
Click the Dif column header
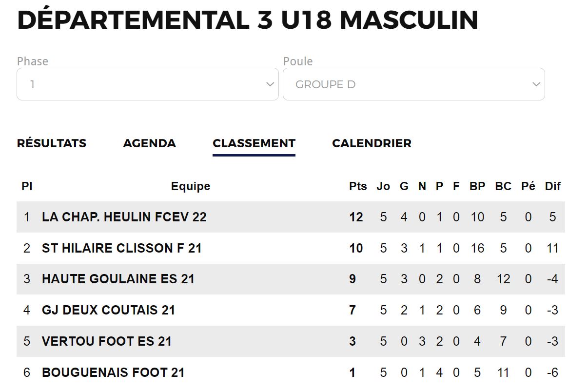pos(553,186)
